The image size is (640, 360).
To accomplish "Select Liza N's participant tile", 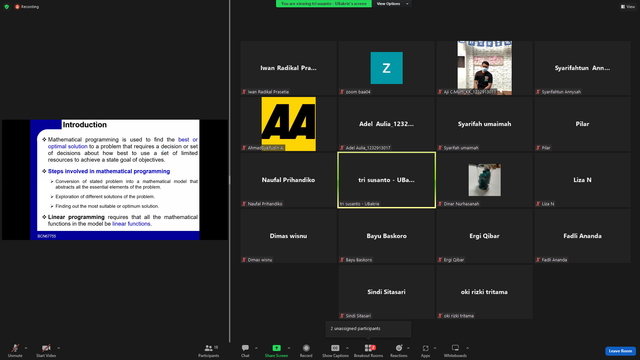I will (582, 180).
